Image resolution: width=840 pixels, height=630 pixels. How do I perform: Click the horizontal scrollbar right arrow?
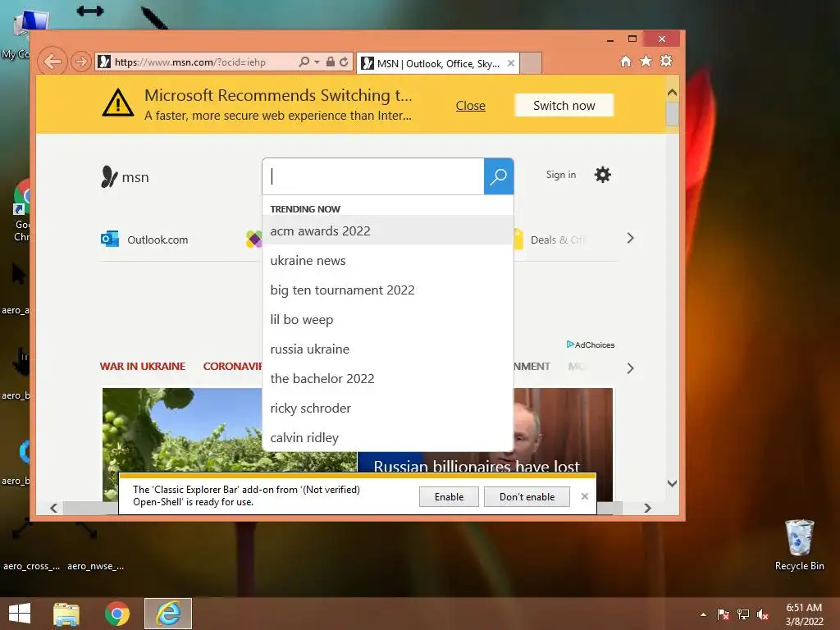coord(648,508)
